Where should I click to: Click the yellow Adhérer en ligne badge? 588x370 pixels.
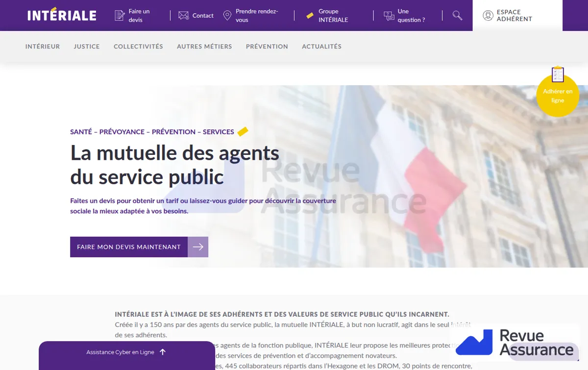point(558,96)
